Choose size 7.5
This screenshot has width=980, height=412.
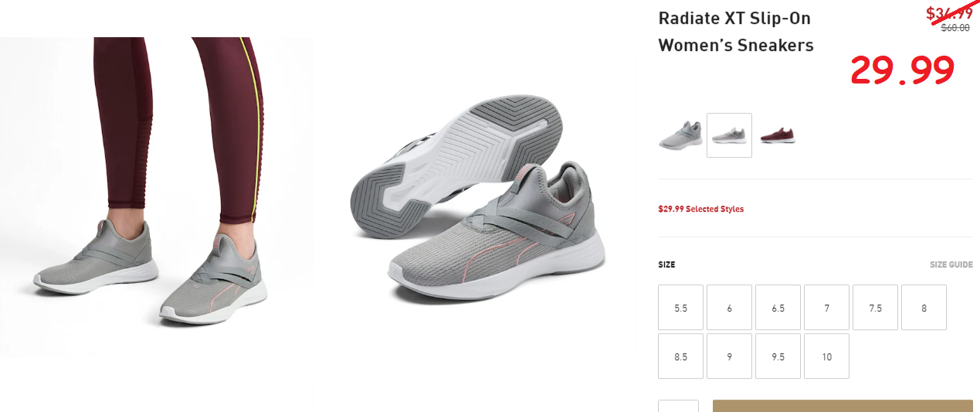tap(875, 308)
